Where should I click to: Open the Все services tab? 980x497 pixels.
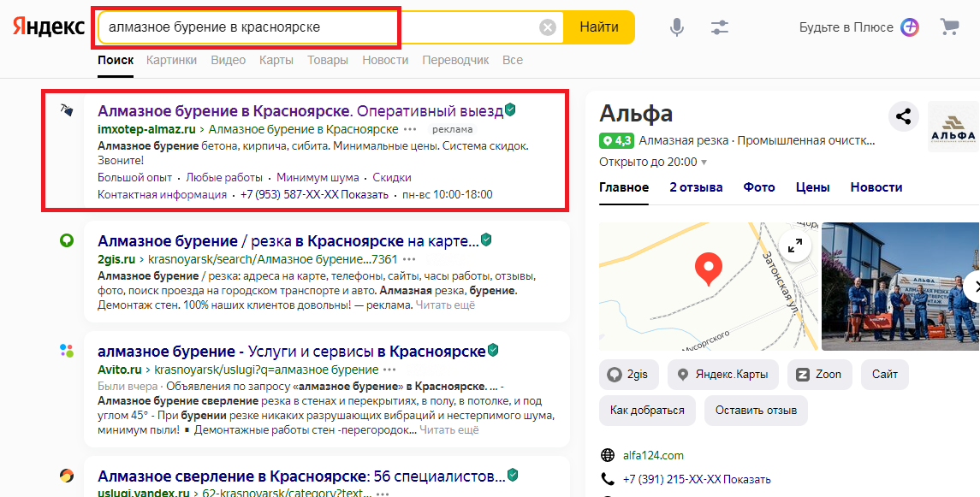[513, 60]
